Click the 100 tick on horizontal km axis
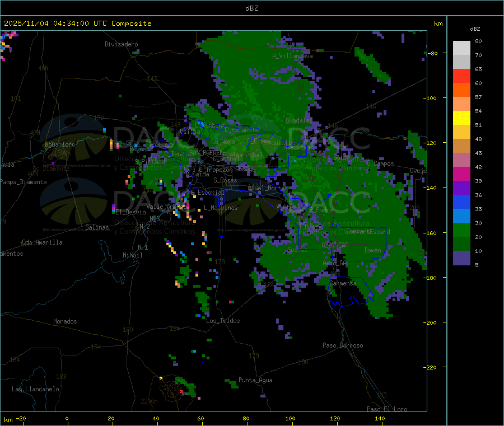Viewport: 504px width, 426px height. click(290, 419)
